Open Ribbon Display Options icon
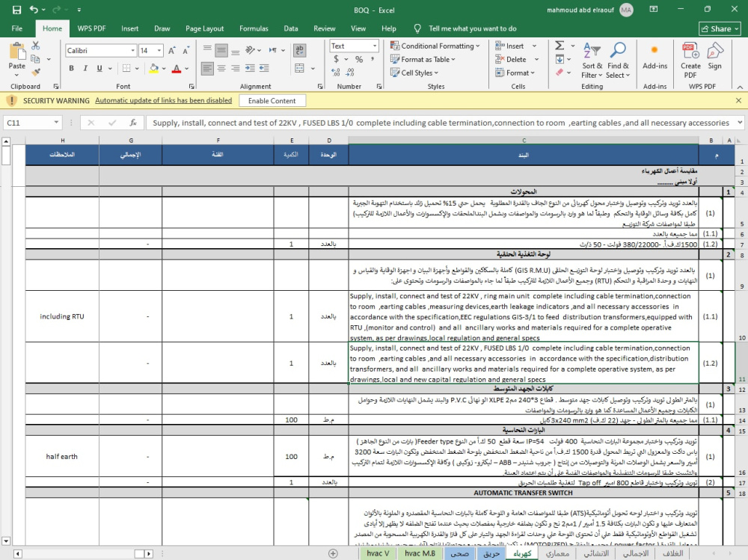This screenshot has width=748, height=560. [x=654, y=10]
